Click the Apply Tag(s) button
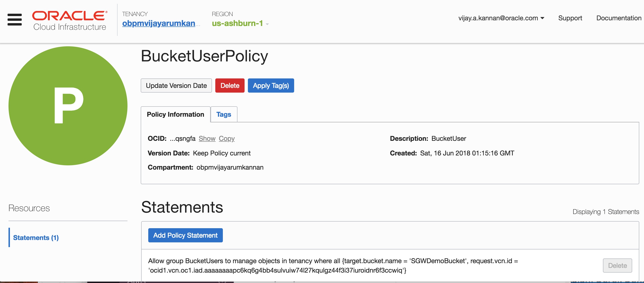The width and height of the screenshot is (644, 283). [x=271, y=86]
